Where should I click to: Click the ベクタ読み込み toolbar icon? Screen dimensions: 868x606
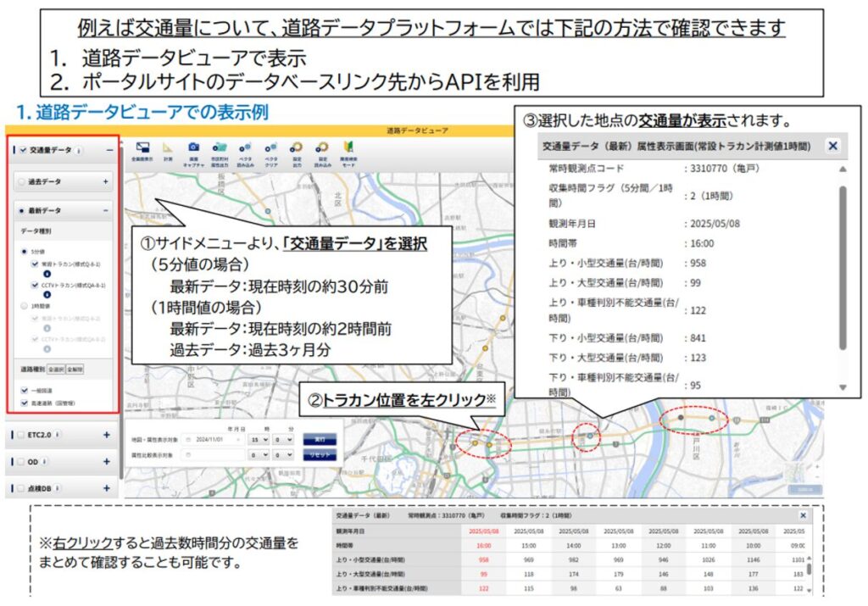[245, 147]
